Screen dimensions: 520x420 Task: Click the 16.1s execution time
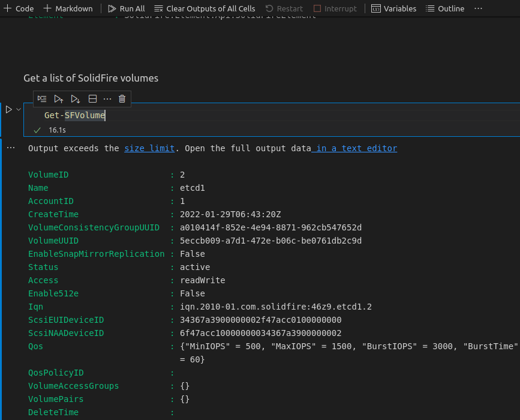(57, 130)
